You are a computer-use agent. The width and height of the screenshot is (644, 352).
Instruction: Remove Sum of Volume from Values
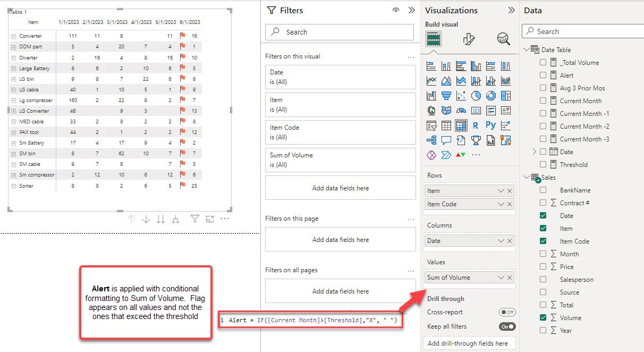click(510, 278)
